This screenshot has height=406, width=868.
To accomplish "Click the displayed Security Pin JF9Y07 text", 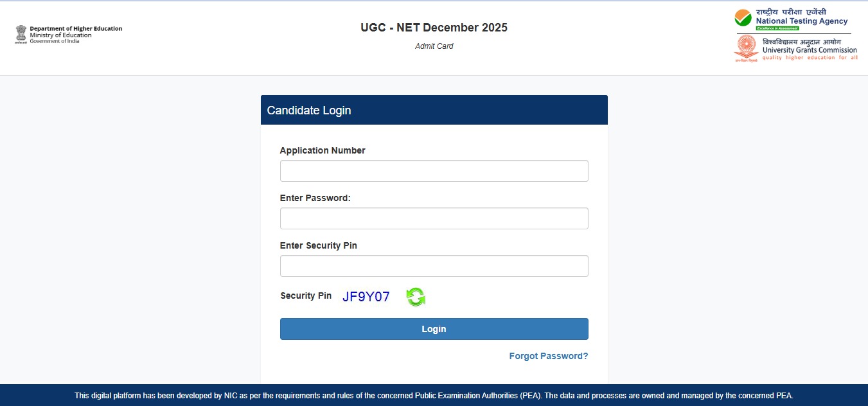I will click(366, 296).
